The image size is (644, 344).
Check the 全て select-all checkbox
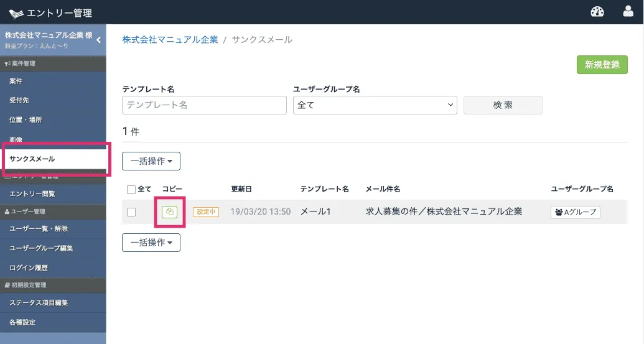(131, 189)
